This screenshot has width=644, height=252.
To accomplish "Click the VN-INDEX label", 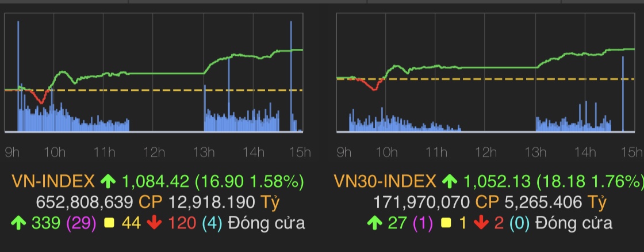I will click(53, 181).
